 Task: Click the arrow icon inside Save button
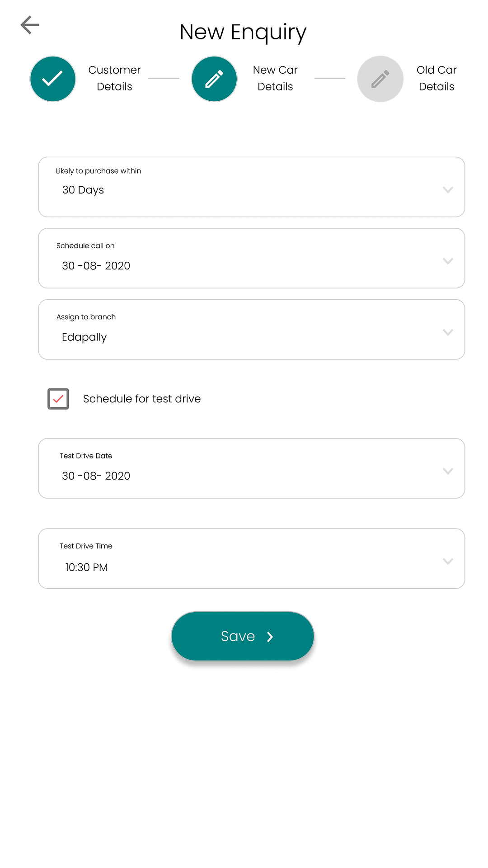pos(270,637)
